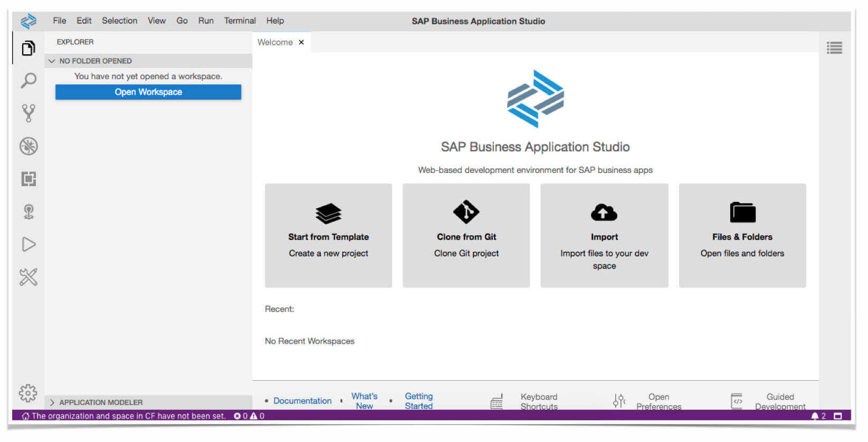Open the Extensions view square icon

point(28,179)
